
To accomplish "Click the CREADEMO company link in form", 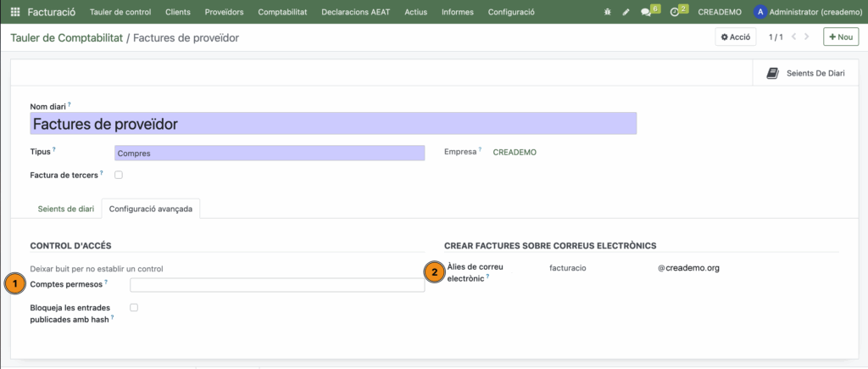I will [x=515, y=153].
